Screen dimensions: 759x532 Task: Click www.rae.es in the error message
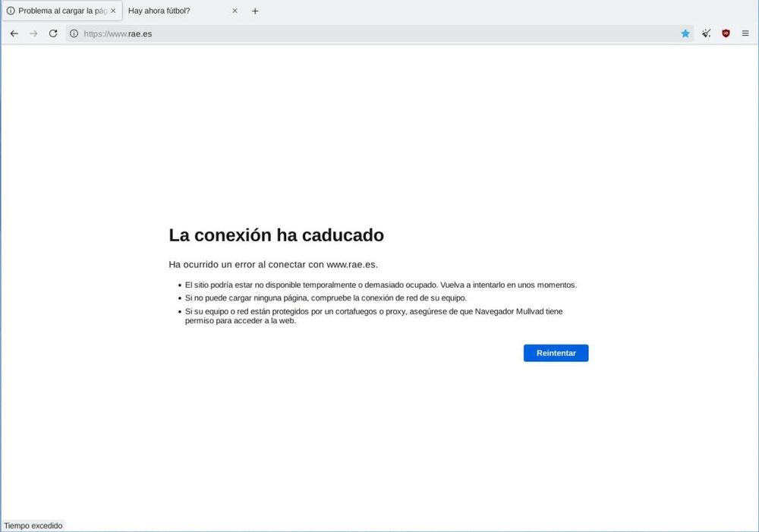coord(351,264)
